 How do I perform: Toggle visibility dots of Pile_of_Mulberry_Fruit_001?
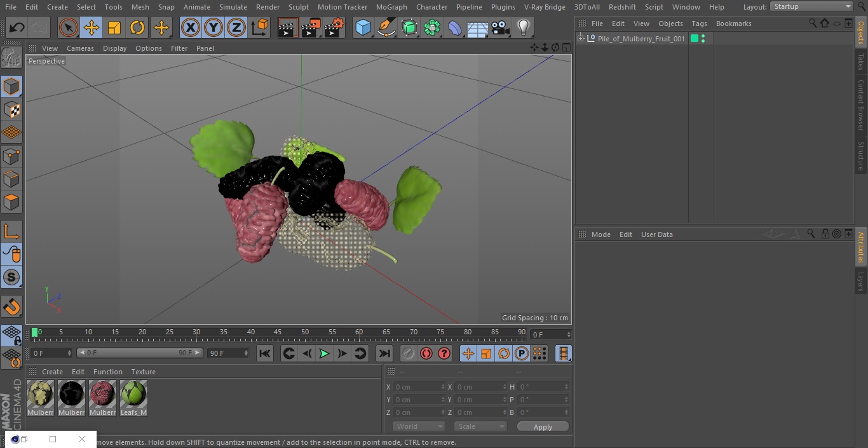[x=703, y=39]
